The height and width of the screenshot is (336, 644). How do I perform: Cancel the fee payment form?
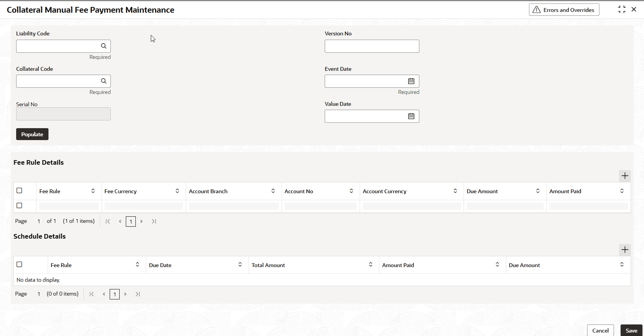pyautogui.click(x=601, y=331)
